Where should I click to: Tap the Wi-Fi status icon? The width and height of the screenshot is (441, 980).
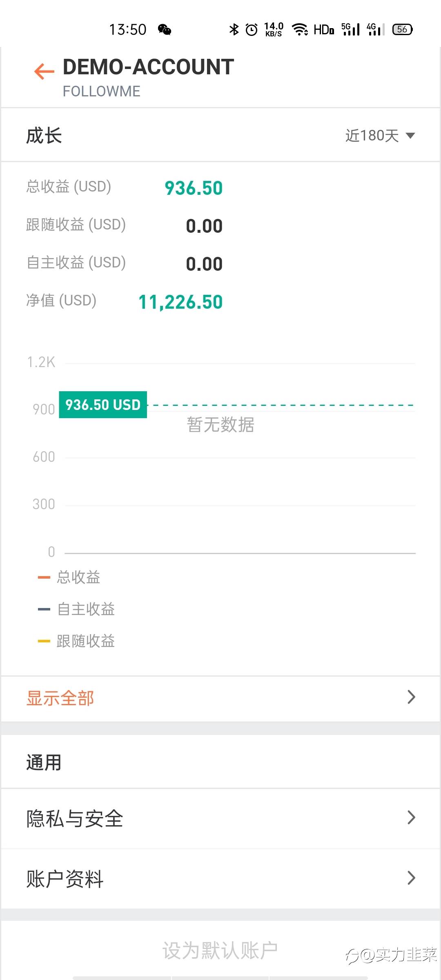coord(300,29)
